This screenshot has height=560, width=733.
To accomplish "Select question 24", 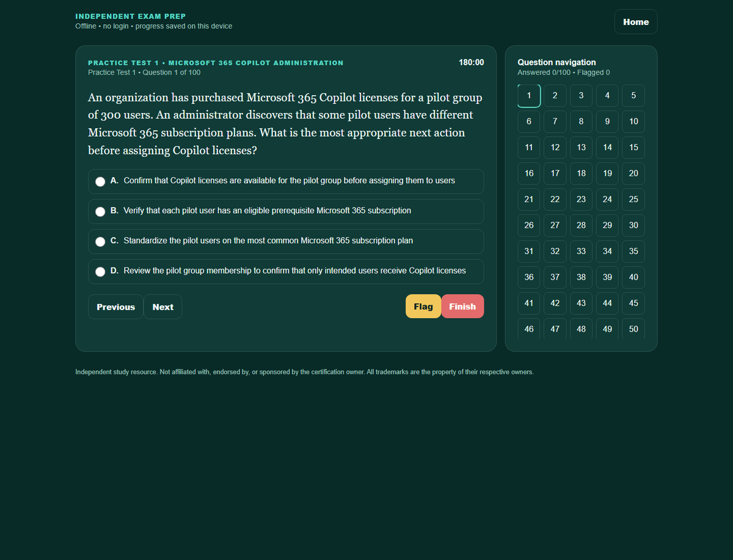I will coord(607,199).
